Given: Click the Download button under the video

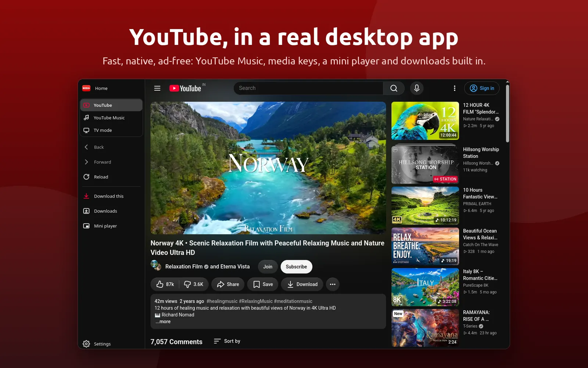Looking at the screenshot, I should pyautogui.click(x=302, y=284).
